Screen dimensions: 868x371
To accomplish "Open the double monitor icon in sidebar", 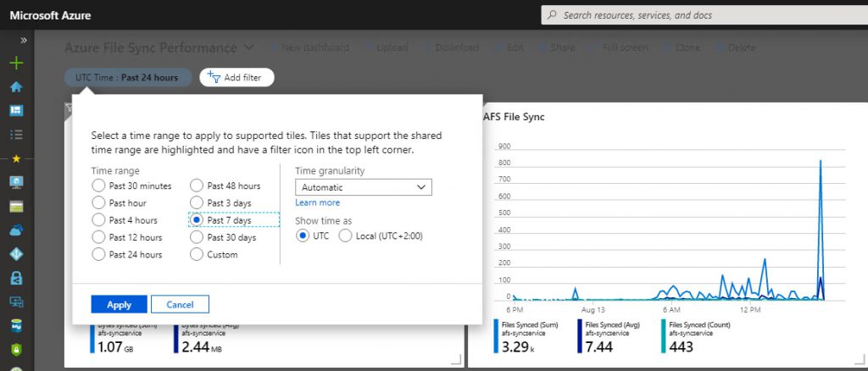I will 17,302.
